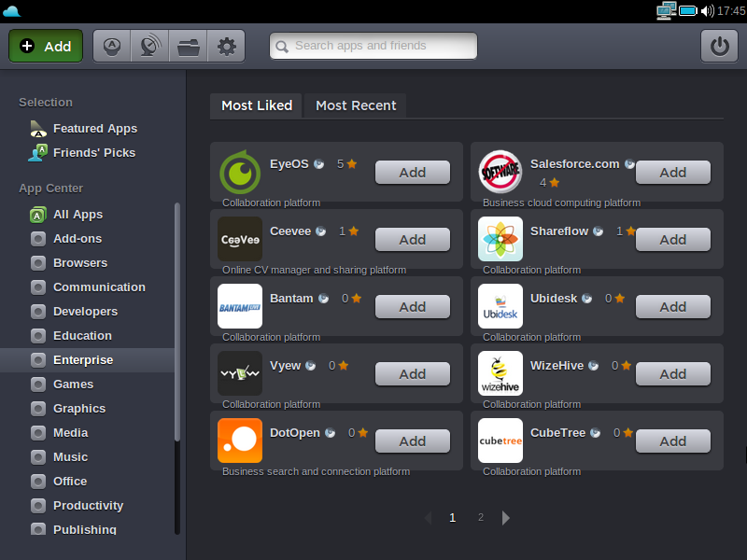Click the volume speaker icon in system tray
The height and width of the screenshot is (560, 747).
[707, 10]
